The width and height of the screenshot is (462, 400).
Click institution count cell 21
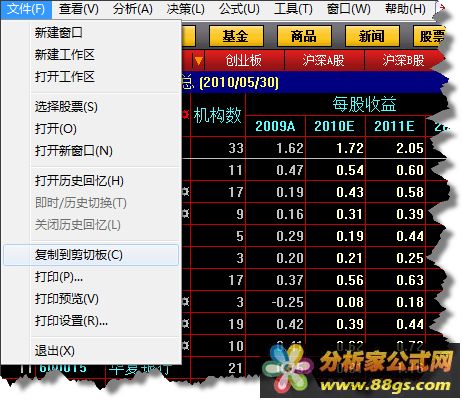coord(236,368)
